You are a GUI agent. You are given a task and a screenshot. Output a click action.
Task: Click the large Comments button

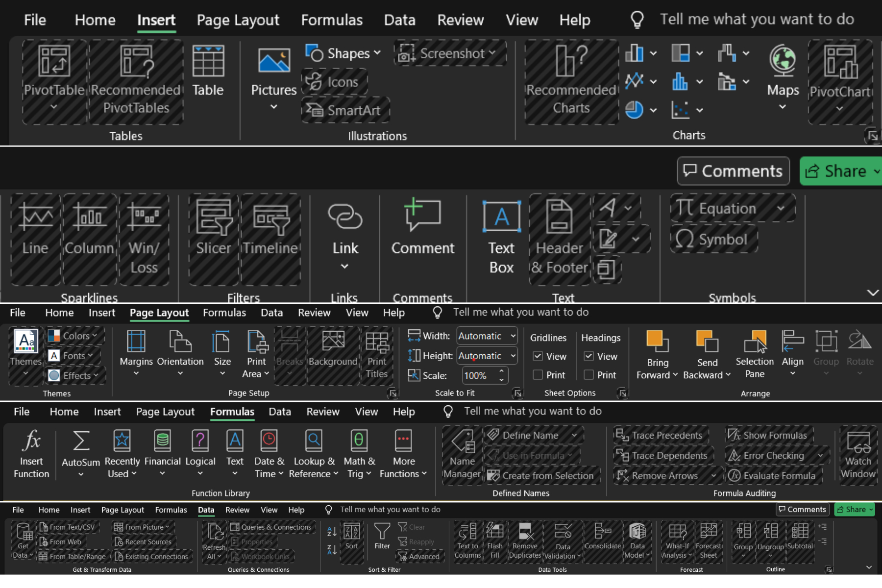pyautogui.click(x=733, y=171)
